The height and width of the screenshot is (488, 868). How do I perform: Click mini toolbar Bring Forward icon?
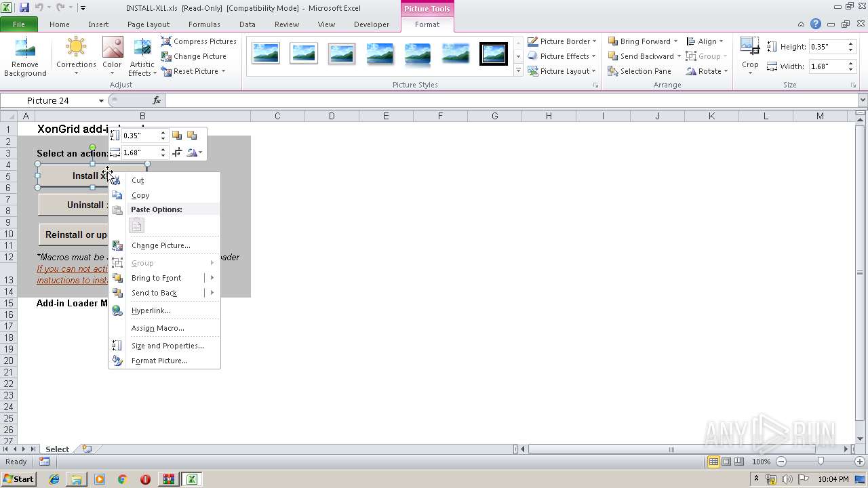[177, 136]
